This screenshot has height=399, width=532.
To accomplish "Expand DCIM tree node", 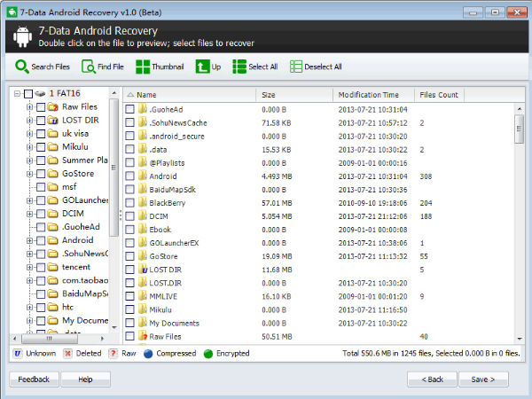I will tap(29, 214).
